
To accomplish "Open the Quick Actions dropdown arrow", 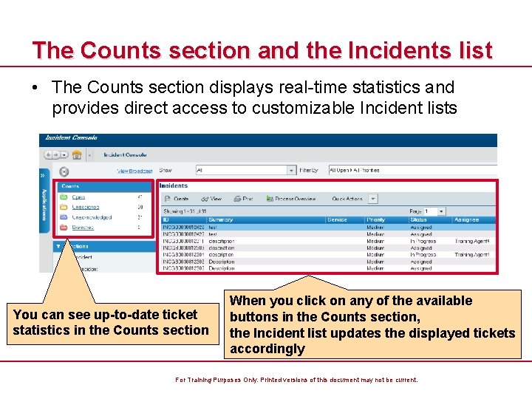I will [373, 199].
